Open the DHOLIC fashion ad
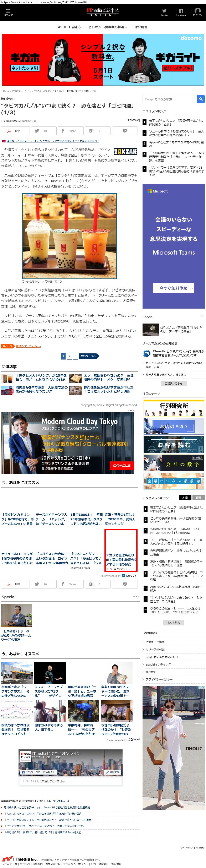The height and width of the screenshot is (868, 206). [x=174, y=748]
